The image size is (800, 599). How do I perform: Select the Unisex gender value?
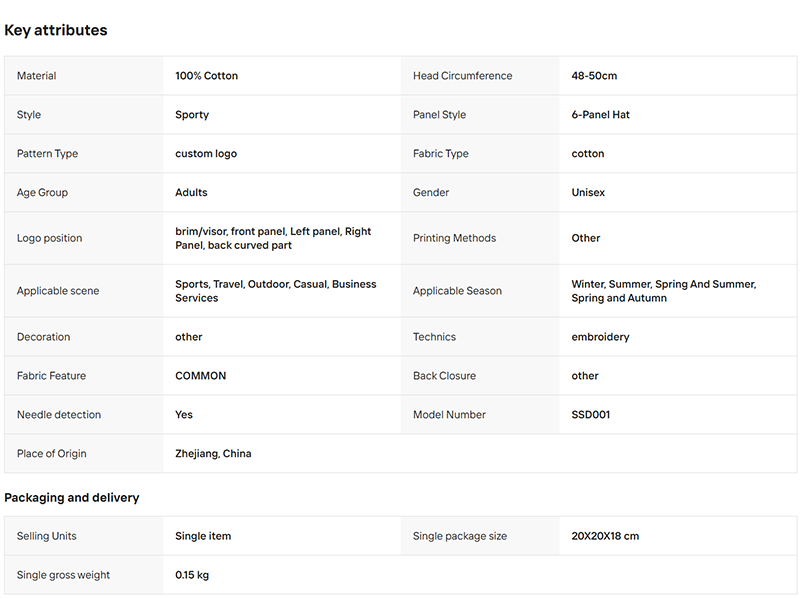588,192
